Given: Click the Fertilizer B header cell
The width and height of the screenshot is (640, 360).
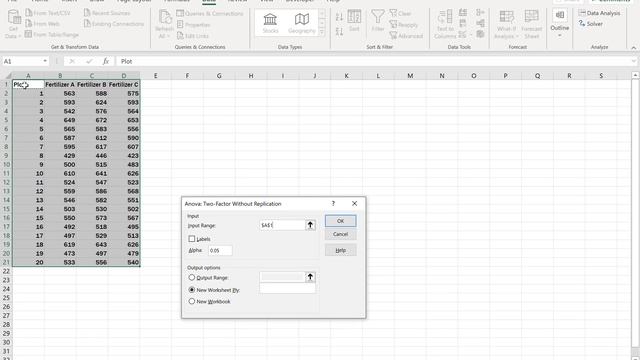Looking at the screenshot, I should tap(92, 84).
